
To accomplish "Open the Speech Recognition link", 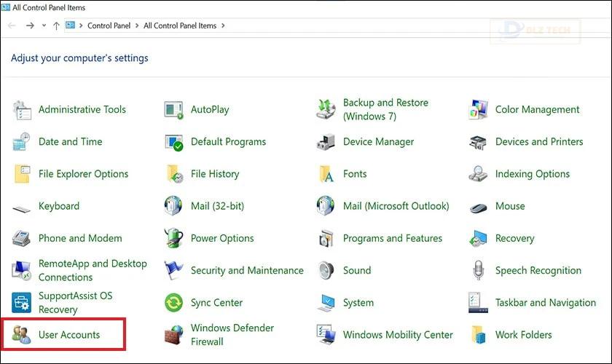I will (x=538, y=270).
